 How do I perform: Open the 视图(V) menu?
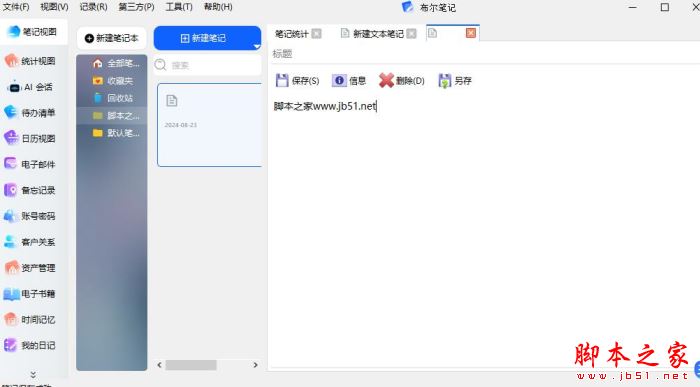tap(54, 7)
